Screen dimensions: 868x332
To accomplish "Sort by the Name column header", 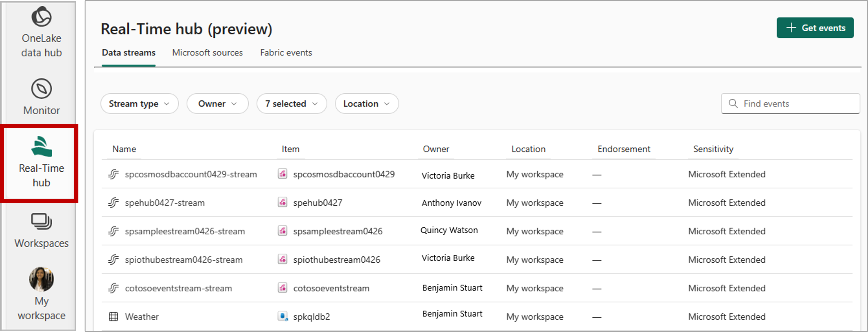I will [124, 149].
